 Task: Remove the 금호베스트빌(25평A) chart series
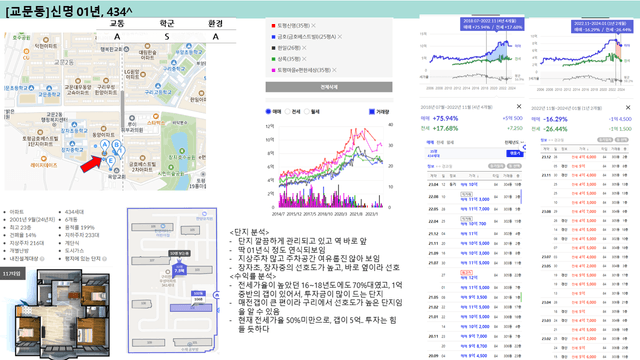[340, 37]
